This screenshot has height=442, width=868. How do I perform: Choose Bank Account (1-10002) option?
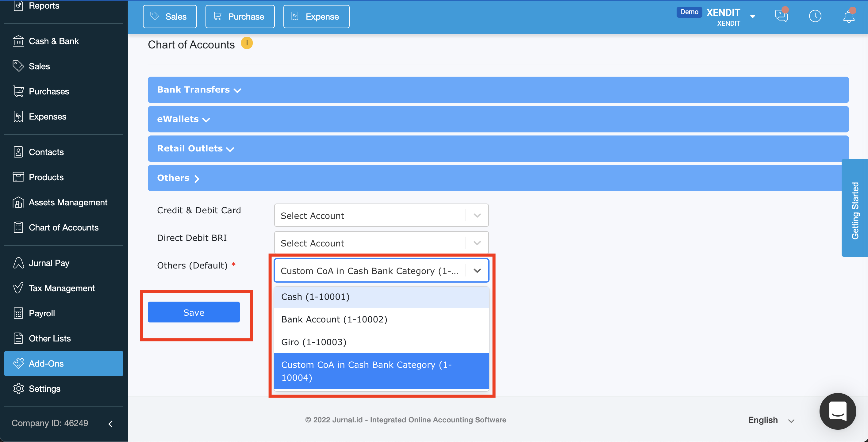381,319
